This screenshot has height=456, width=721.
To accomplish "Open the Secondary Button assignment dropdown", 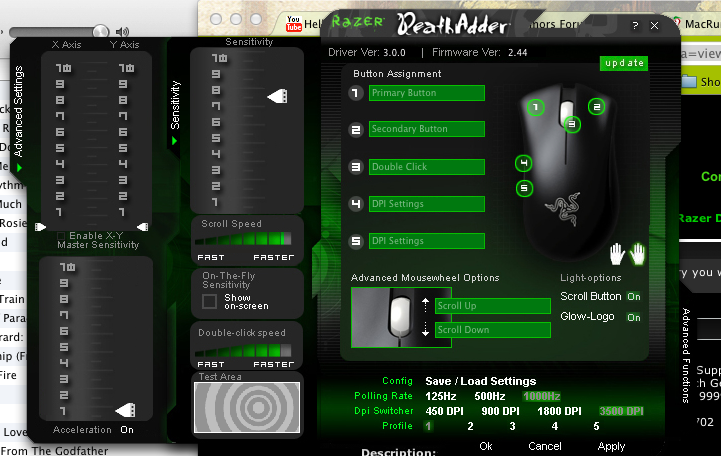I will pyautogui.click(x=427, y=129).
